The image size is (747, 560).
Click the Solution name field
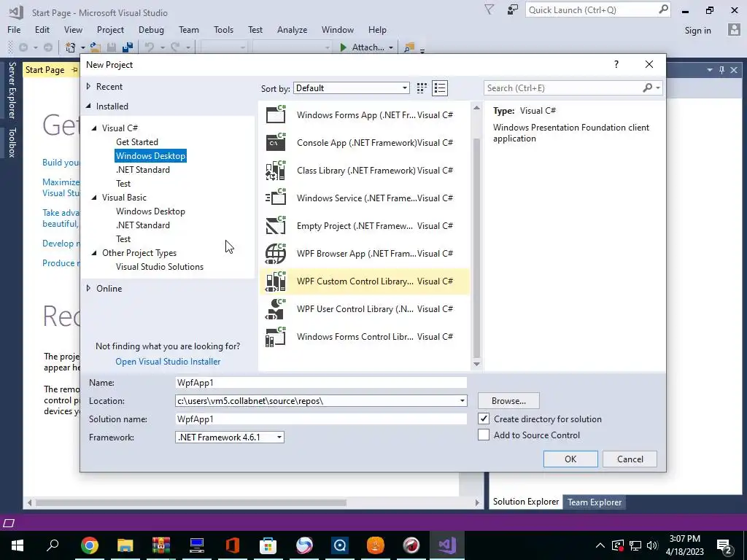321,419
